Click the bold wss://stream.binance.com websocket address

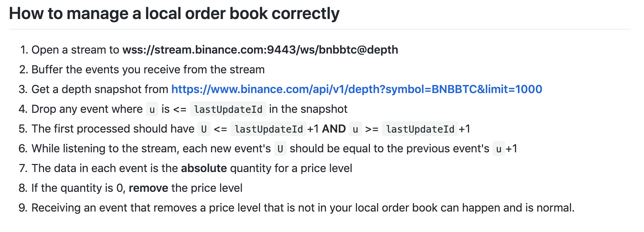260,50
